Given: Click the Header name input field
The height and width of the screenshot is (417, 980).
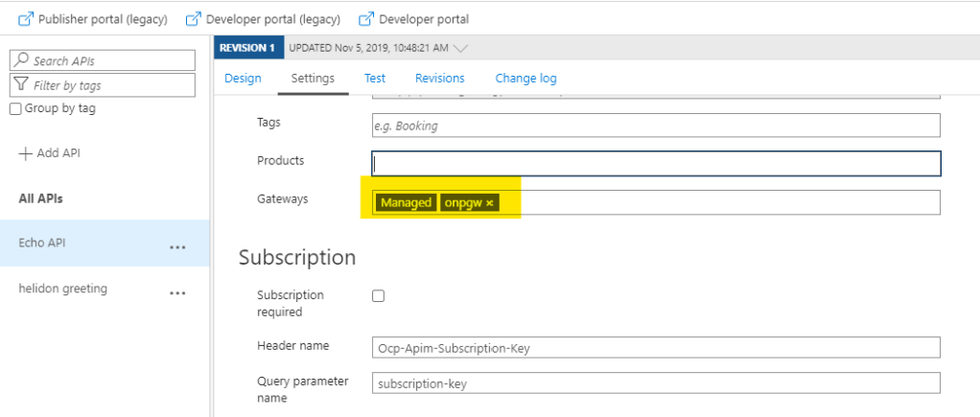Looking at the screenshot, I should [x=656, y=348].
